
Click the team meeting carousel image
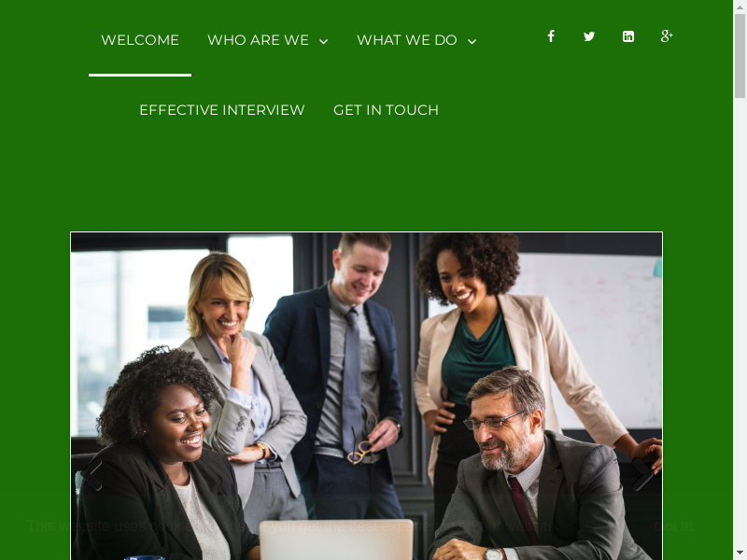click(366, 396)
